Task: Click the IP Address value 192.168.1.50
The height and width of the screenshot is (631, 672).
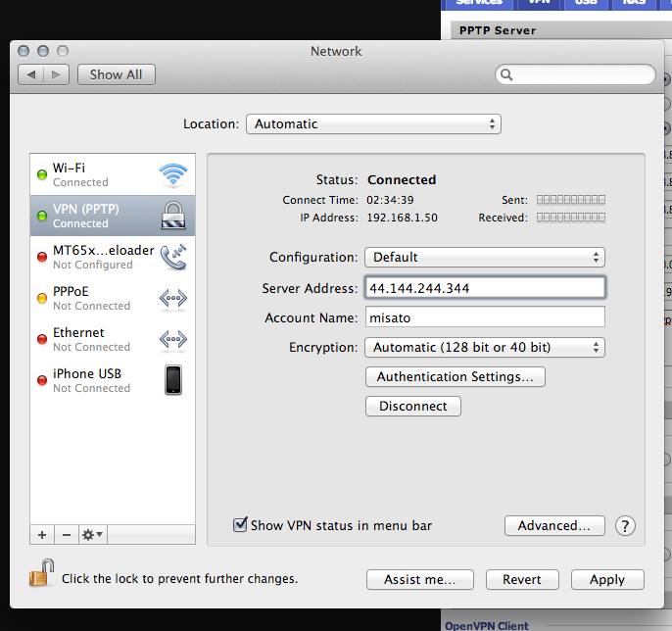Action: pos(402,218)
